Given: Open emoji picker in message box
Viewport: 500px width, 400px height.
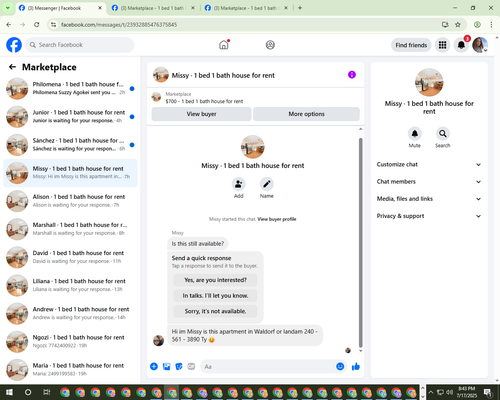Looking at the screenshot, I should pos(340,367).
